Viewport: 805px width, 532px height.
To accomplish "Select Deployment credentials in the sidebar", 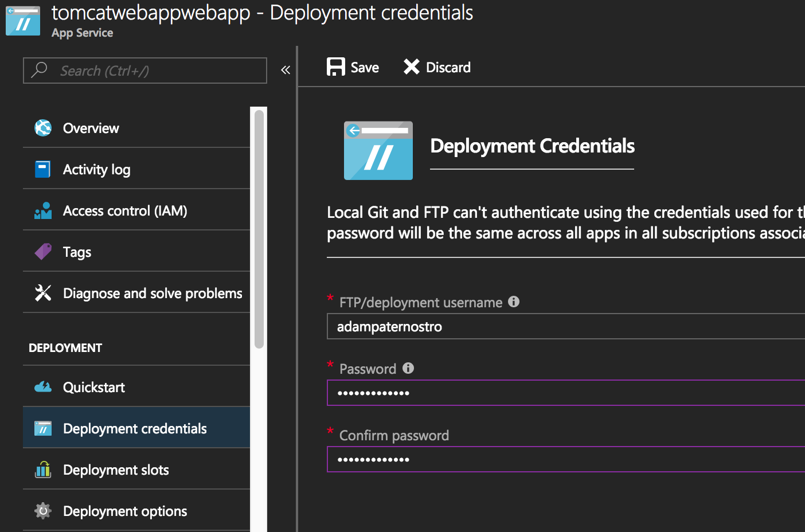I will pyautogui.click(x=136, y=428).
